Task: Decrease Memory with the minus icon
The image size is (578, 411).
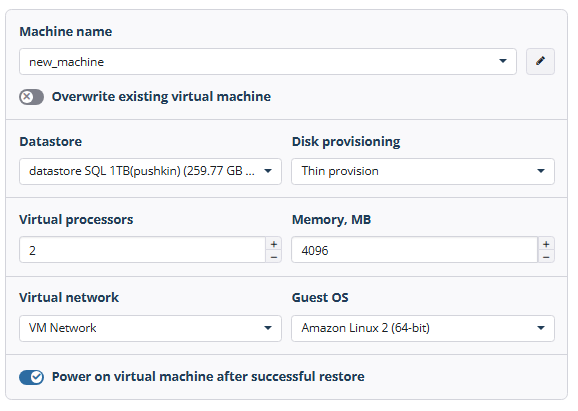Action: coord(546,257)
